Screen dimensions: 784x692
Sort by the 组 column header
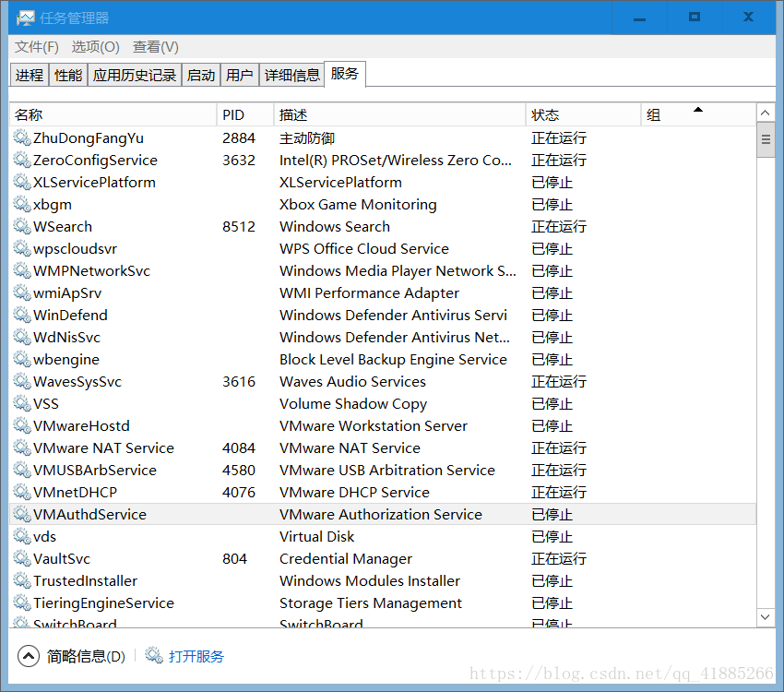(698, 114)
